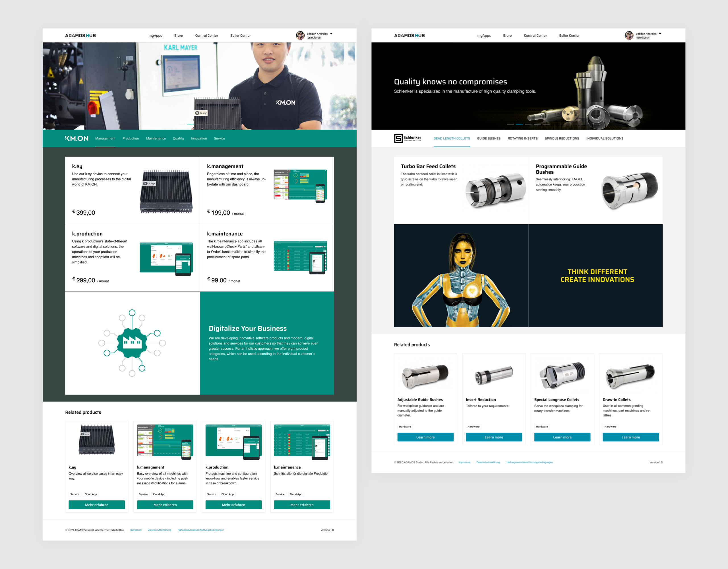Click Impressum link in left page footer

point(136,530)
